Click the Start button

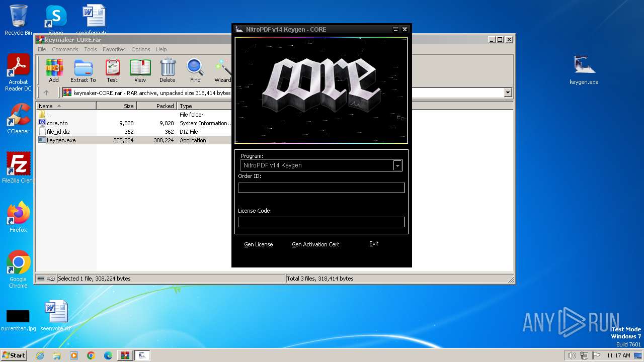point(14,355)
